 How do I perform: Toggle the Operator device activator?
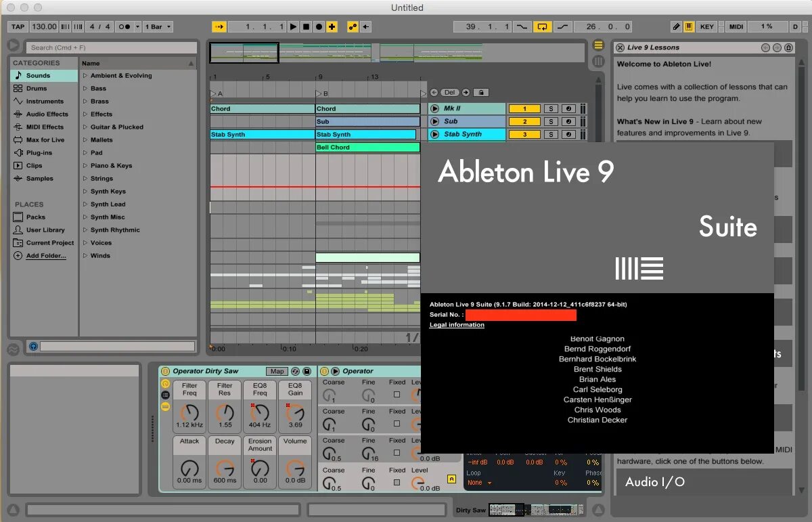coord(324,371)
